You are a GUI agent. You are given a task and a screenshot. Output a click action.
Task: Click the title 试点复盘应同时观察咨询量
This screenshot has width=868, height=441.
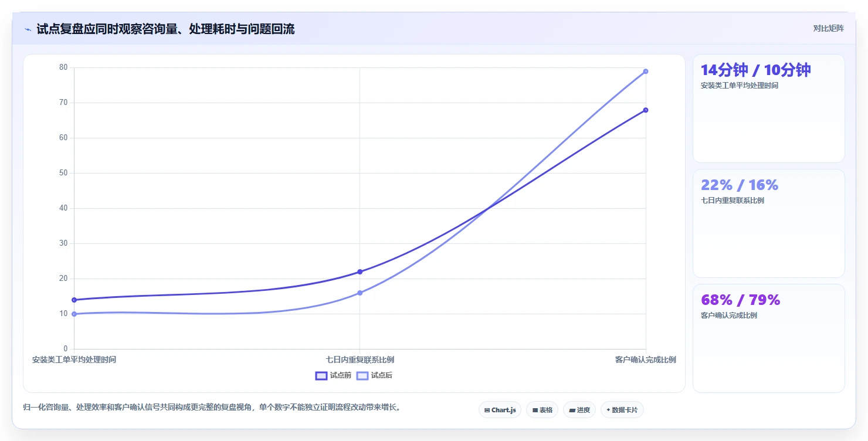165,29
